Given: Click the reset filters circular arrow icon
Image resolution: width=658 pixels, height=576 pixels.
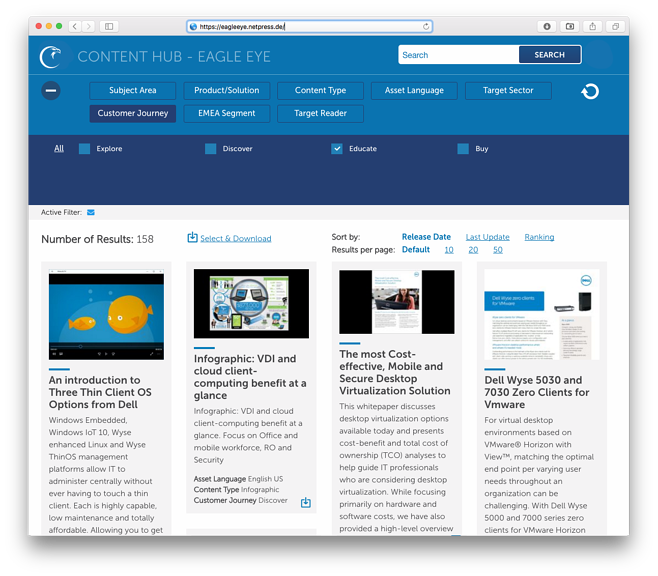Looking at the screenshot, I should (x=590, y=92).
